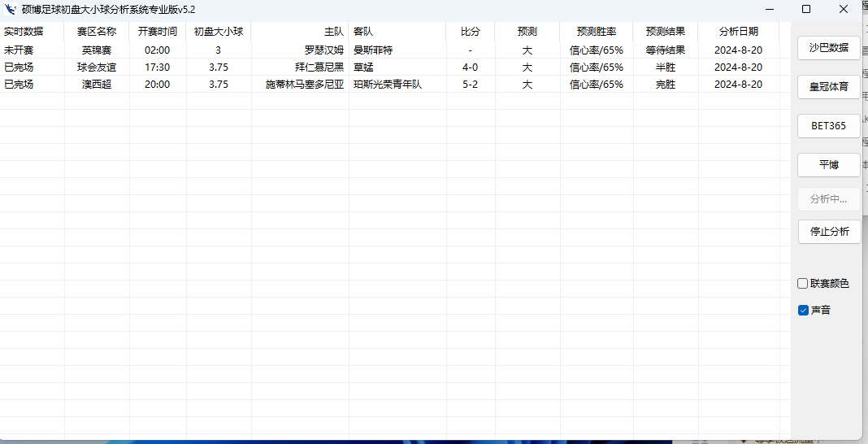868x444 pixels.
Task: Click the 初盘大小球 column header
Action: tap(218, 32)
